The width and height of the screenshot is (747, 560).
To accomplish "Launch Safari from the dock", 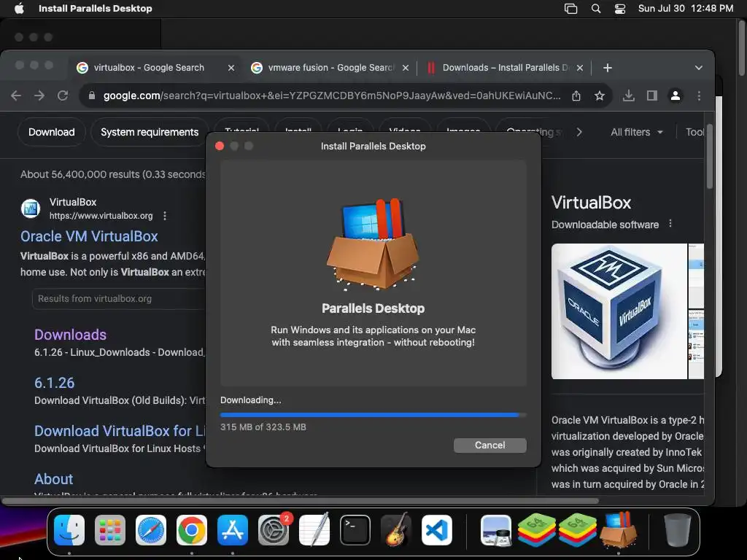I will [151, 530].
